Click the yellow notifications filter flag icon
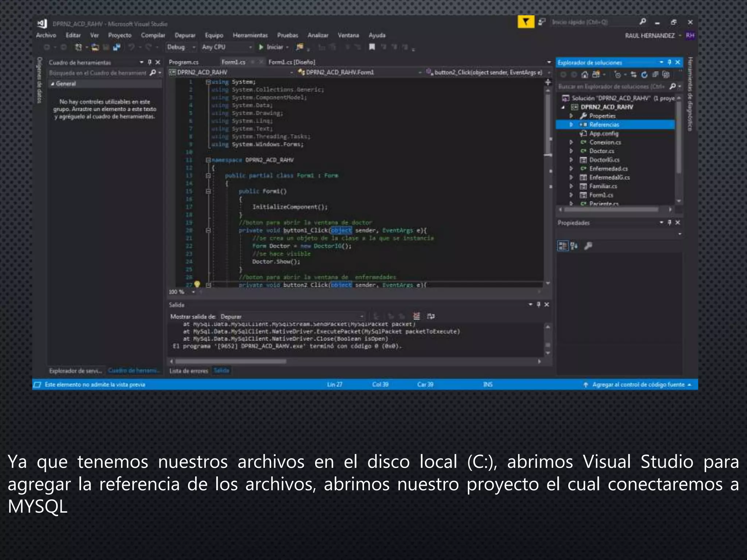Viewport: 747px width, 560px height. [x=526, y=22]
